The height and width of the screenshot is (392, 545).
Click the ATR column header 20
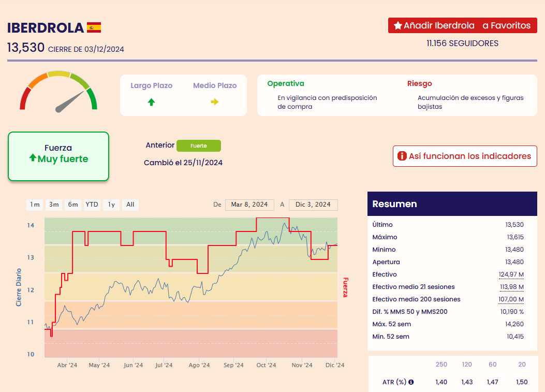[x=522, y=365]
